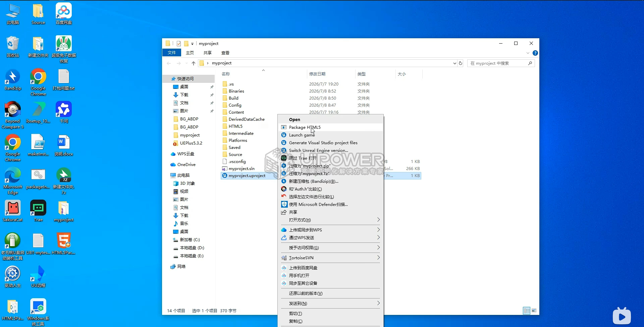Image resolution: width=644 pixels, height=327 pixels.
Task: Expand the address bar history dropdown
Action: point(454,63)
